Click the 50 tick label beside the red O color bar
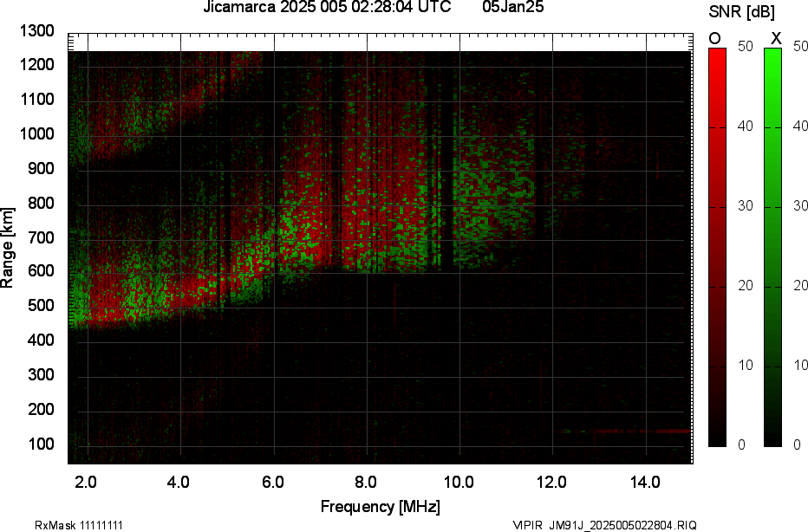 point(745,46)
